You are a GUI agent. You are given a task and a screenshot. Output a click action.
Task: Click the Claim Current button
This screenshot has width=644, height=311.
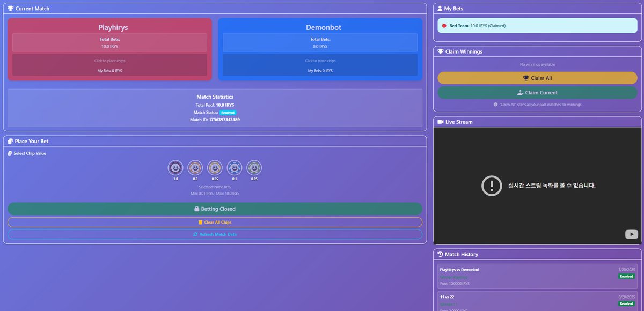537,93
